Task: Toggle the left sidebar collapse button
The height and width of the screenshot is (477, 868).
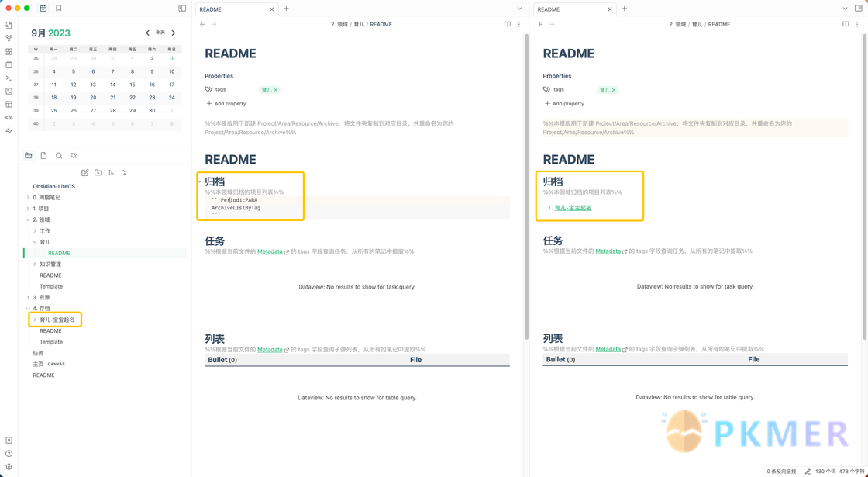Action: (x=183, y=9)
